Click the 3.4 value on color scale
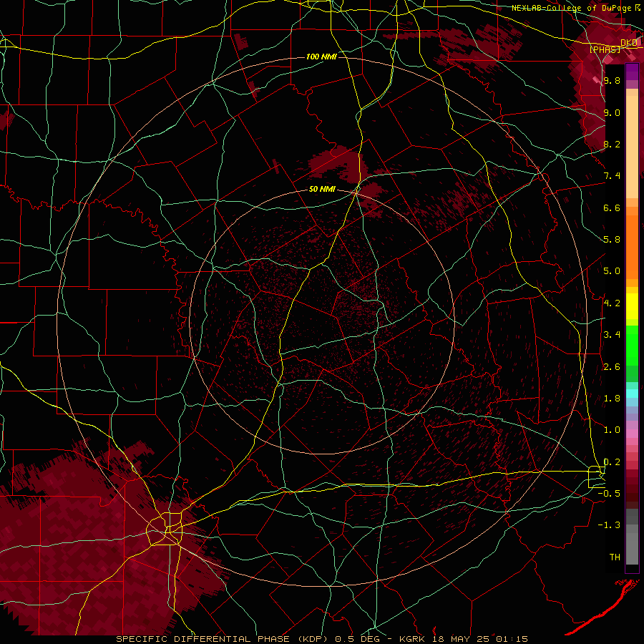 [x=612, y=335]
